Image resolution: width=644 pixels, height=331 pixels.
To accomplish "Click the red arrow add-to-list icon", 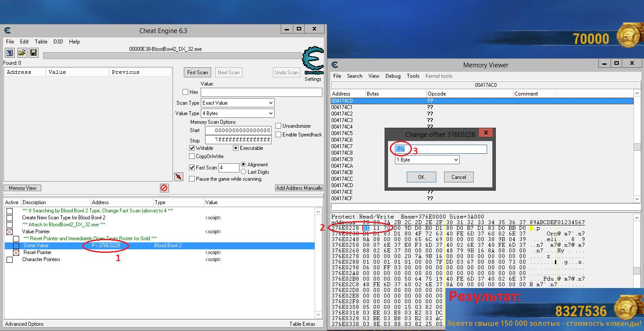I will [x=178, y=176].
